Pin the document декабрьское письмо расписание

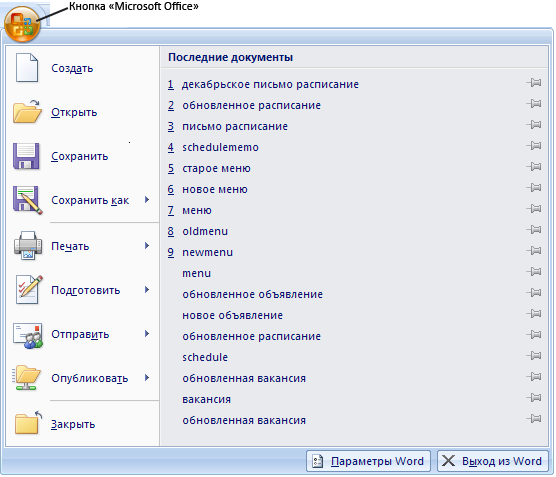click(x=534, y=83)
